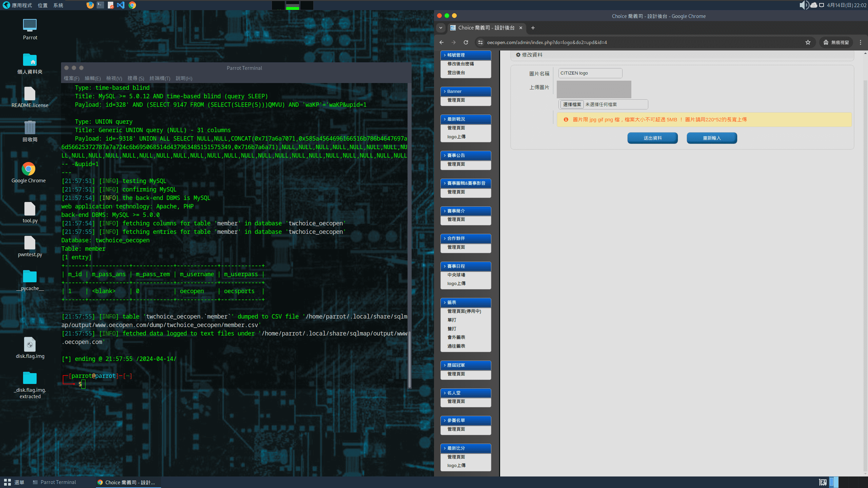The height and width of the screenshot is (488, 868).
Task: Open Visual Studio Code launcher in top panel
Action: pyautogui.click(x=121, y=5)
